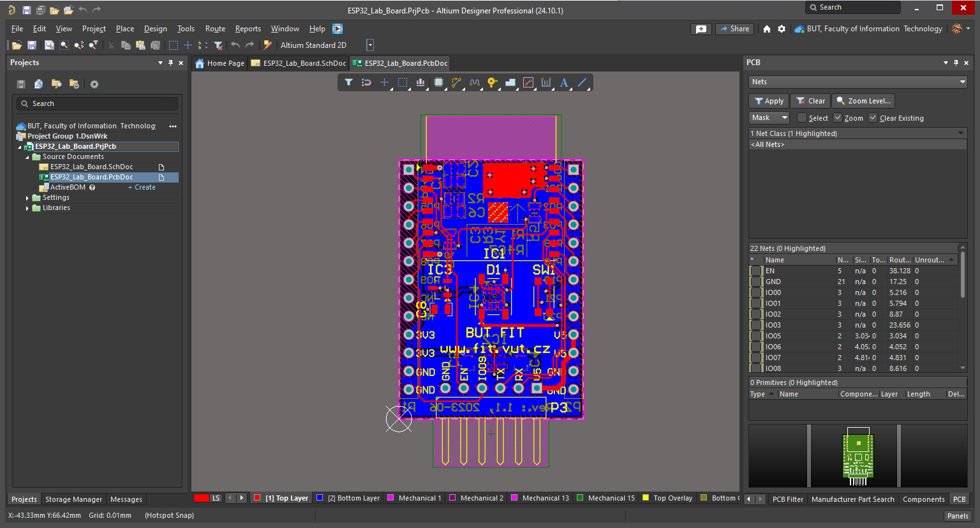Choose the Interactive Length Tuning tool

474,82
